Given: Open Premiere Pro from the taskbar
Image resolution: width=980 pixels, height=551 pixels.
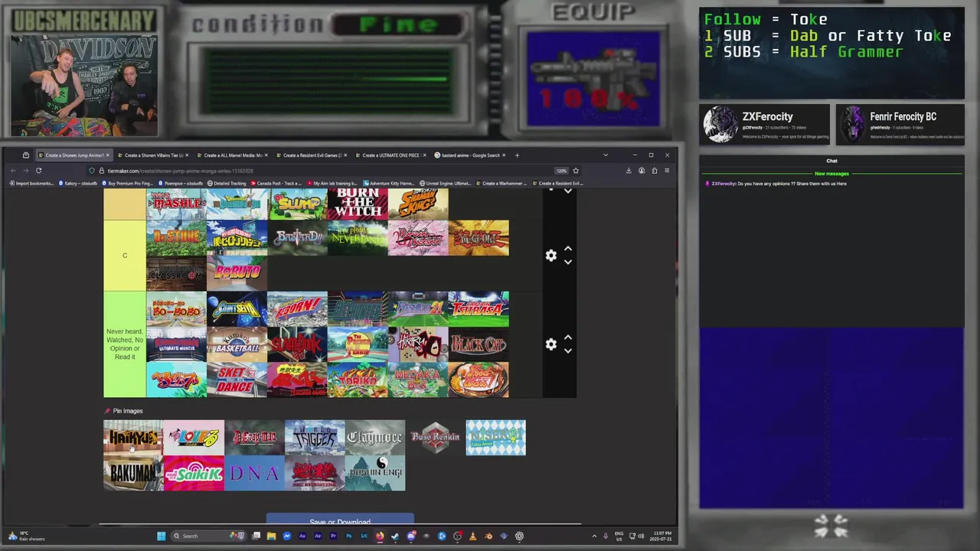Looking at the screenshot, I should click(333, 536).
